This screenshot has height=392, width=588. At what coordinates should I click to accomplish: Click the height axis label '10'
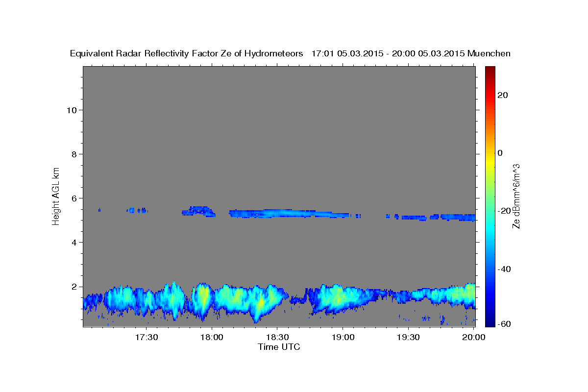pyautogui.click(x=72, y=110)
